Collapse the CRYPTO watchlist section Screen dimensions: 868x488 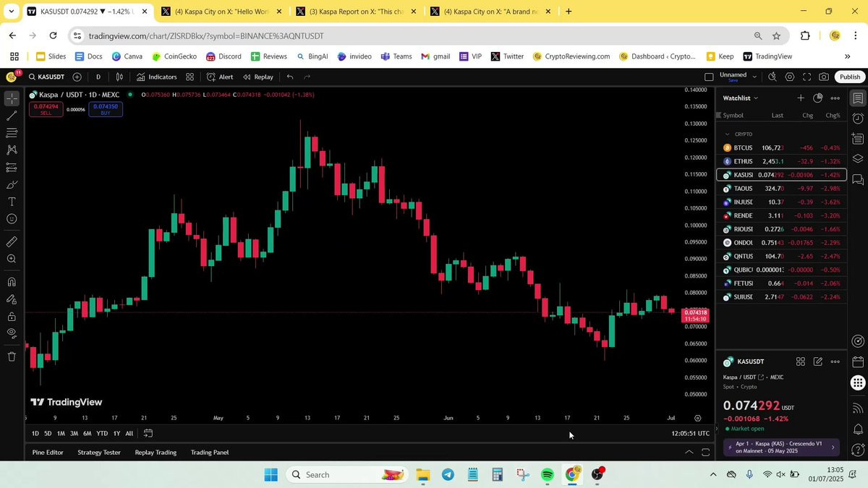[728, 134]
